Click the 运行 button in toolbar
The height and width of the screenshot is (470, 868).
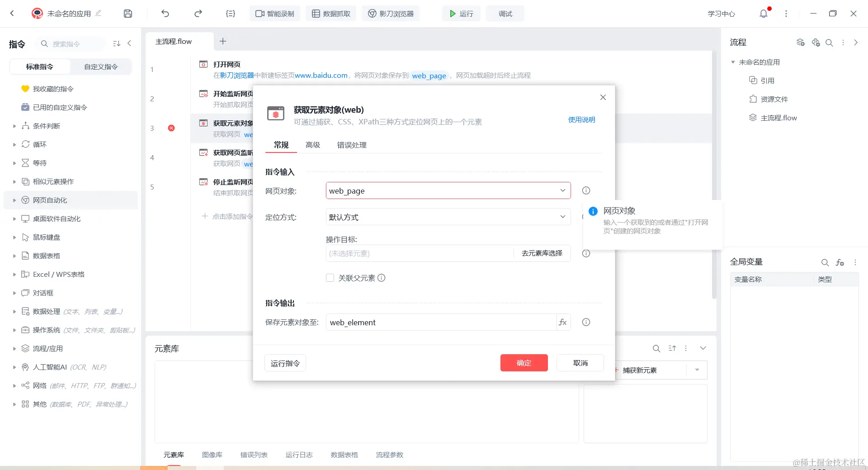point(461,14)
